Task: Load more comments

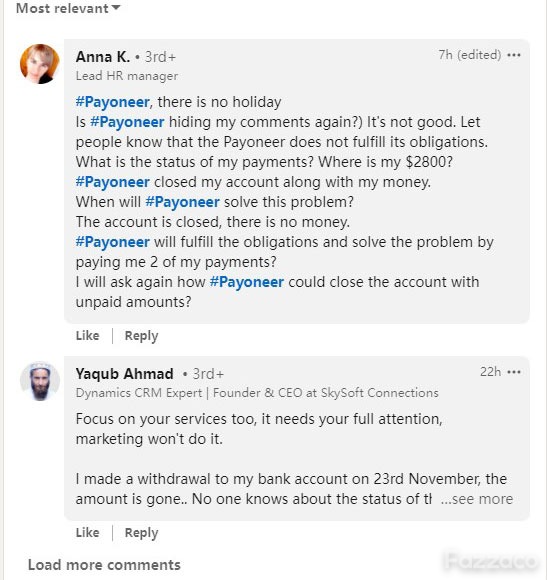Action: point(104,565)
